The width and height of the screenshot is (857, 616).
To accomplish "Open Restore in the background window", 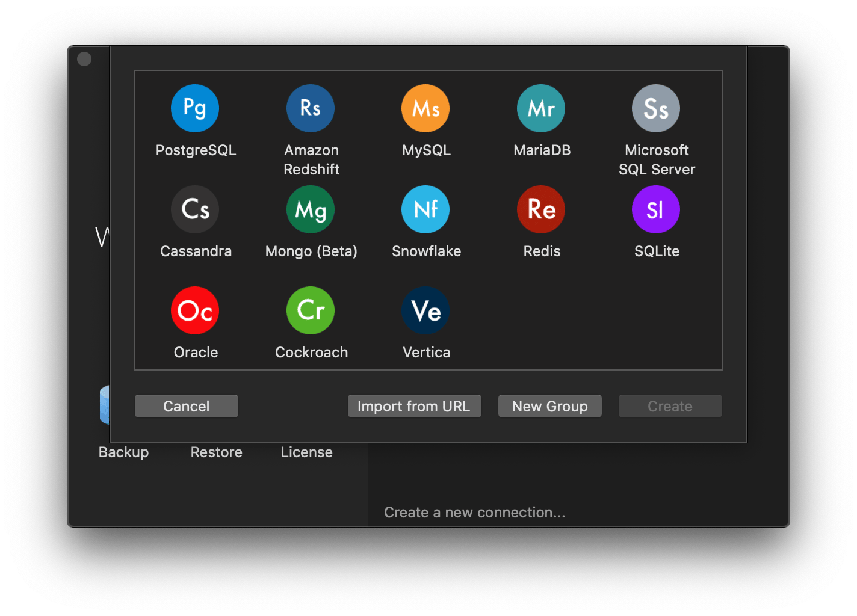I will [217, 452].
